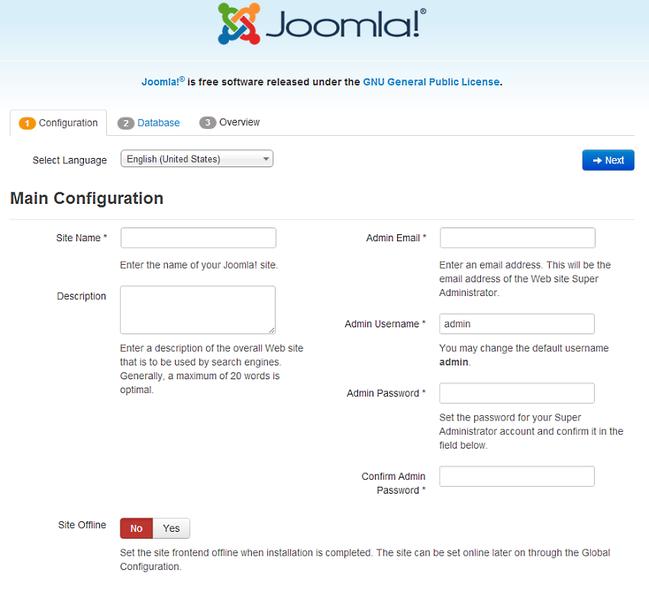Set Site Offline to Yes
This screenshot has height=599, width=649.
[171, 528]
